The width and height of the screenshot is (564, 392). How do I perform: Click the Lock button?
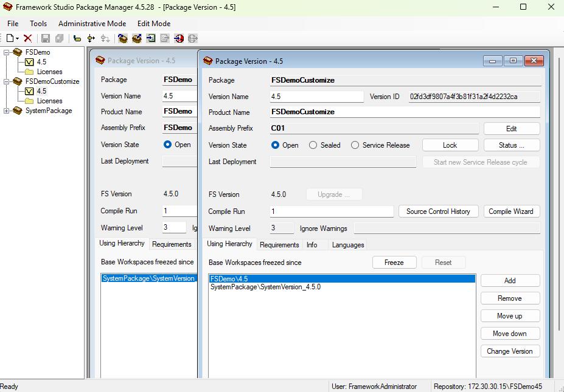450,145
